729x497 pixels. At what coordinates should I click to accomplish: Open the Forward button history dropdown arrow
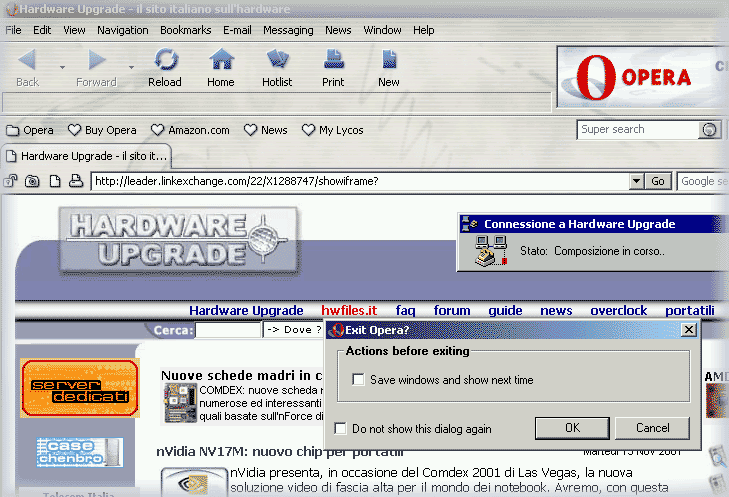click(x=131, y=68)
